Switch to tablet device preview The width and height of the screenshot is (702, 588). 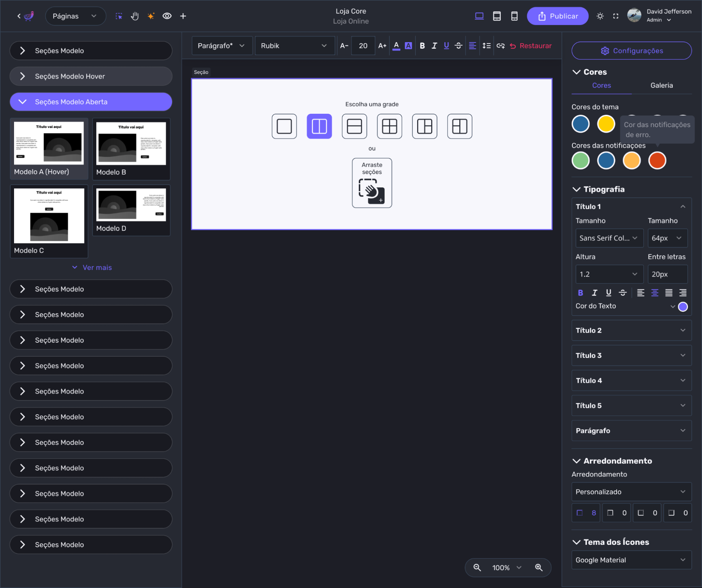[497, 16]
